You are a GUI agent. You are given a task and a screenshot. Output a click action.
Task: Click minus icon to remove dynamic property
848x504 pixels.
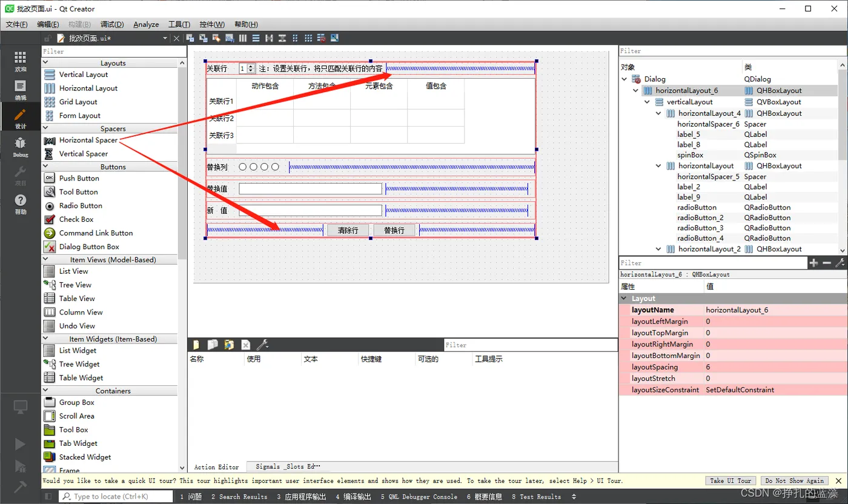[x=827, y=263]
